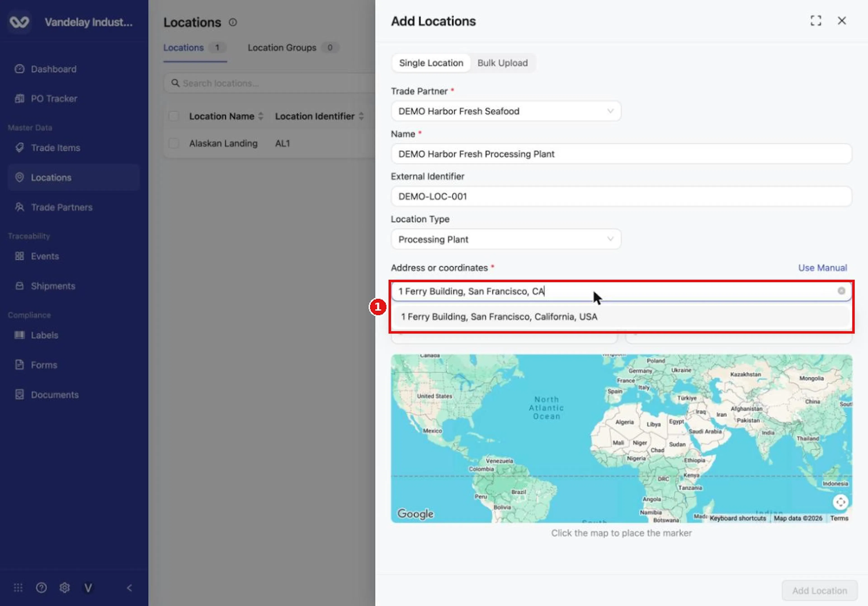Image resolution: width=868 pixels, height=606 pixels.
Task: Click the info icon beside the Locations title
Action: pos(233,22)
